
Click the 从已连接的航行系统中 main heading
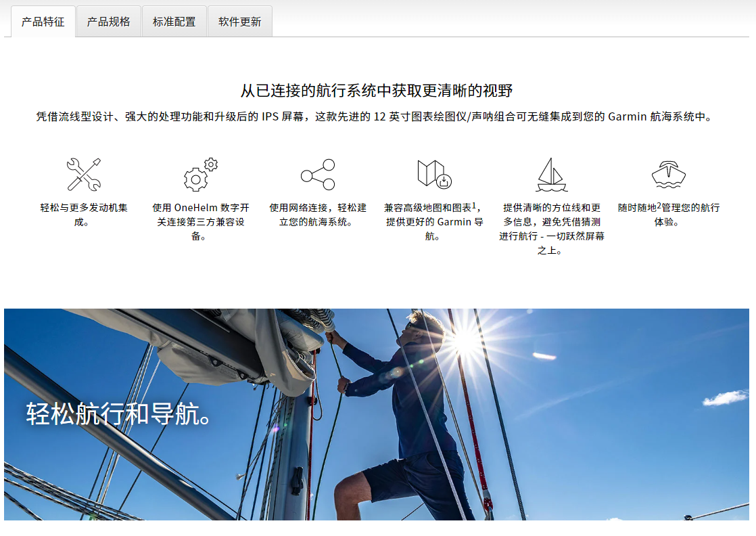coord(377,90)
